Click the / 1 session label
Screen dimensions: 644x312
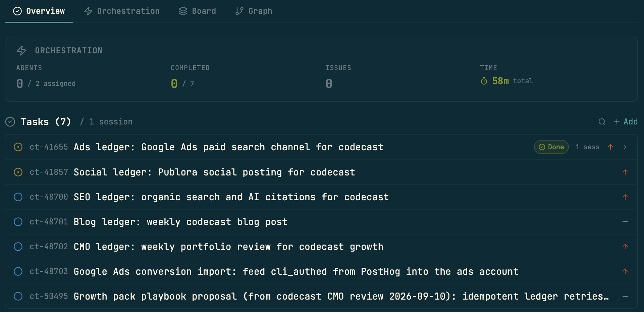[x=106, y=122]
